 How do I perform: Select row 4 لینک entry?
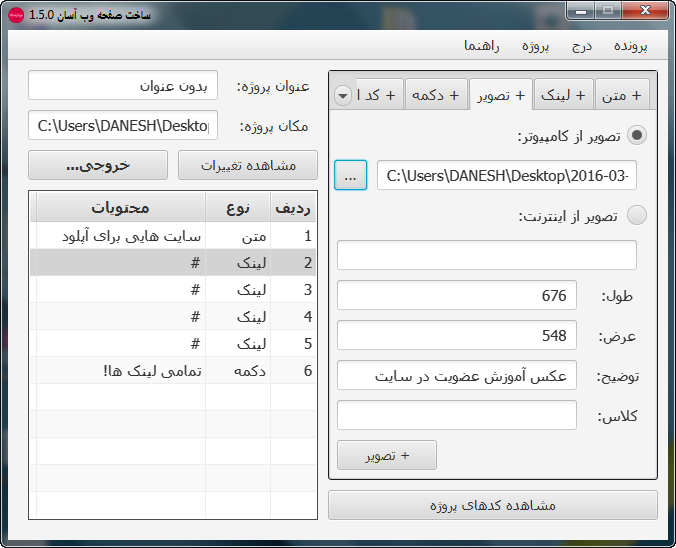tap(173, 316)
